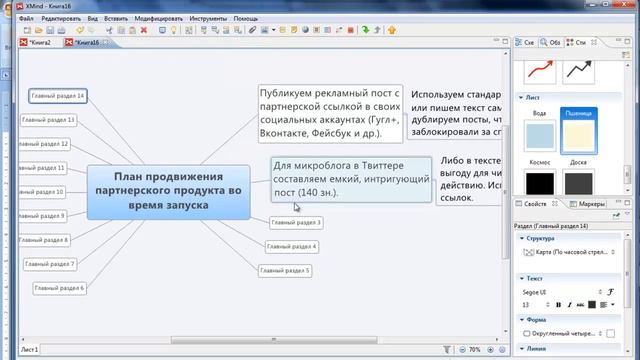
Task: Switch to the Обз panel tab
Action: click(551, 42)
